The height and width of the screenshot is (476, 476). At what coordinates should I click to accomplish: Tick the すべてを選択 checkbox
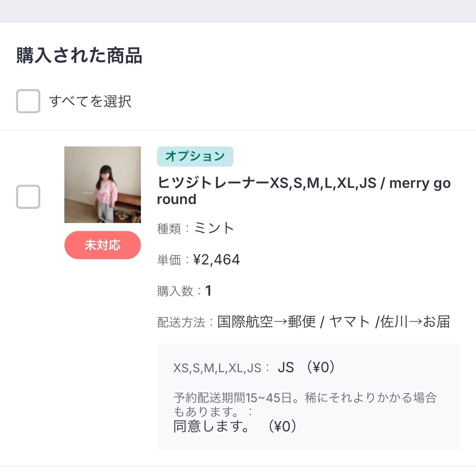click(x=28, y=101)
